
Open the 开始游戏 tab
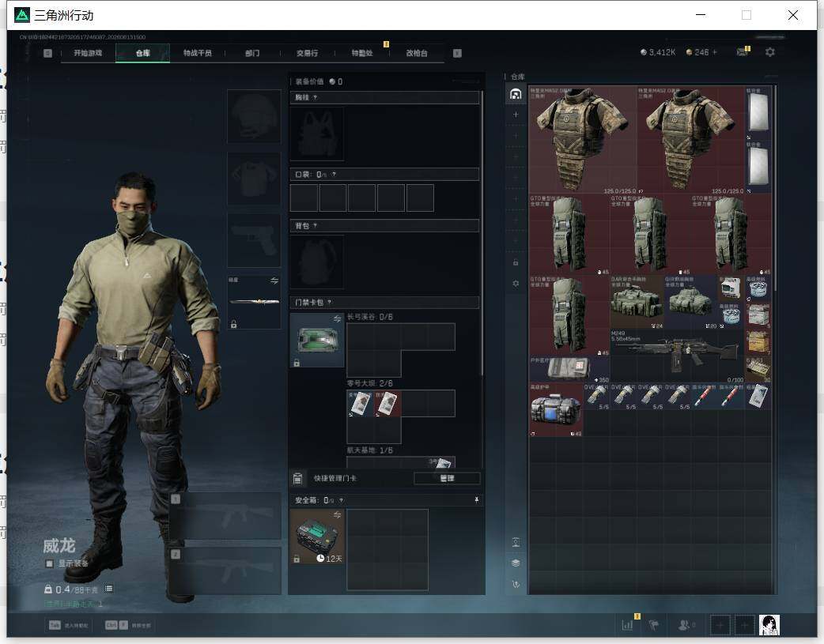pyautogui.click(x=88, y=53)
